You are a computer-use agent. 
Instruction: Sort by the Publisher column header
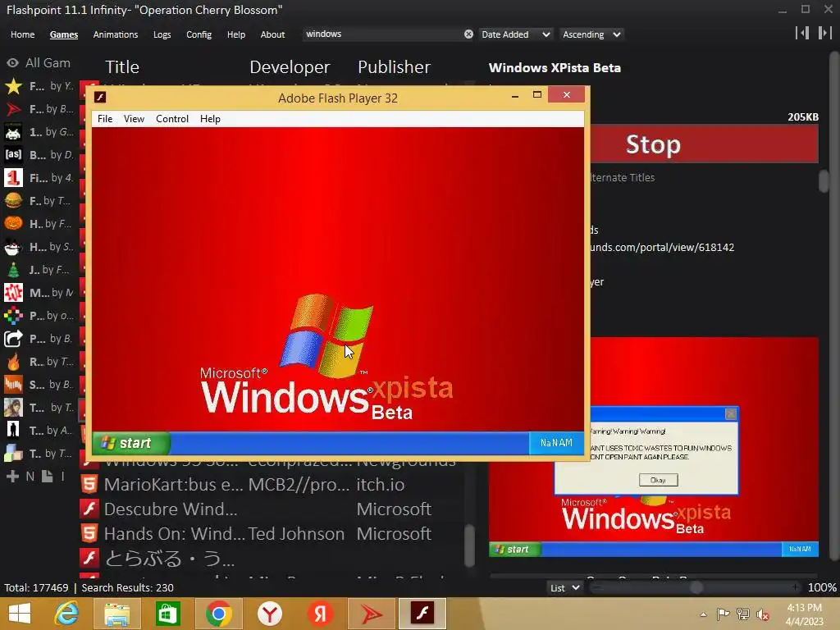(x=395, y=67)
